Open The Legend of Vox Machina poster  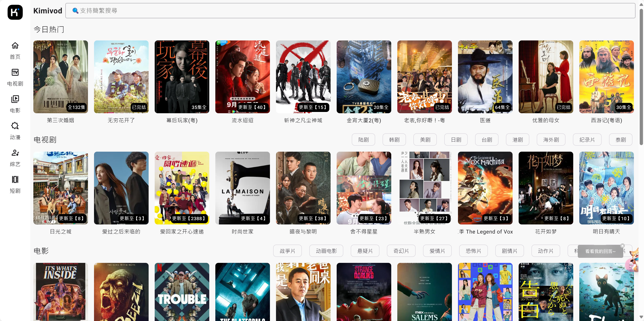[485, 188]
